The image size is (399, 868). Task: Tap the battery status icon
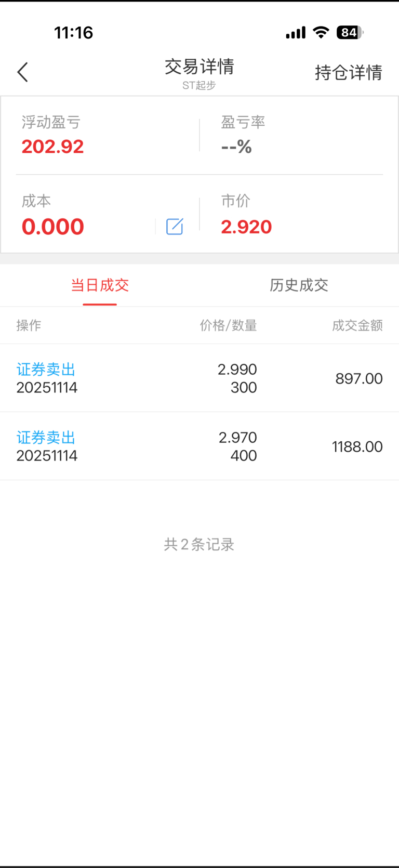click(349, 33)
